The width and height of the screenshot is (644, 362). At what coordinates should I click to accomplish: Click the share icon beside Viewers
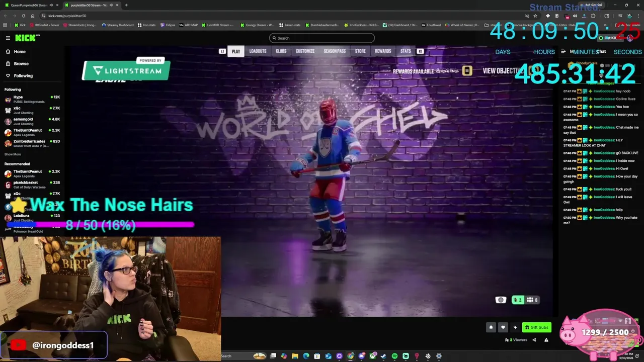click(534, 340)
